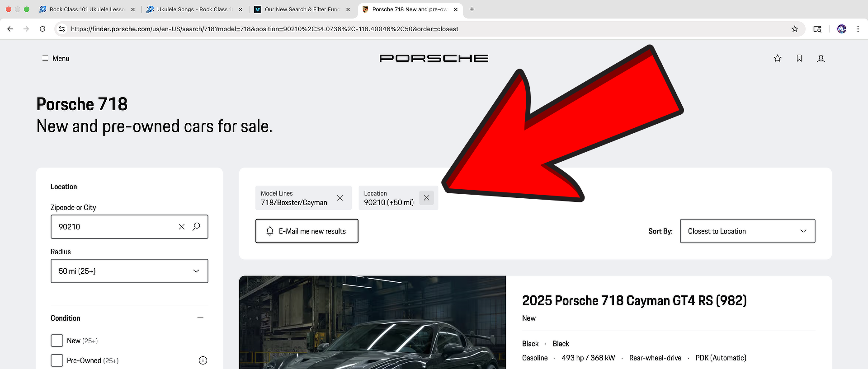Close the Porsche 718 tab
868x369 pixels.
coord(456,9)
